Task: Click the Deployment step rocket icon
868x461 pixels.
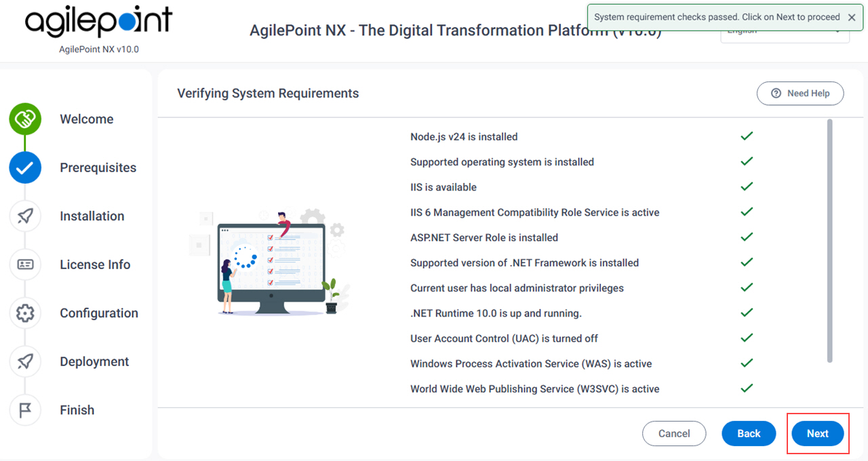Action: click(x=25, y=361)
